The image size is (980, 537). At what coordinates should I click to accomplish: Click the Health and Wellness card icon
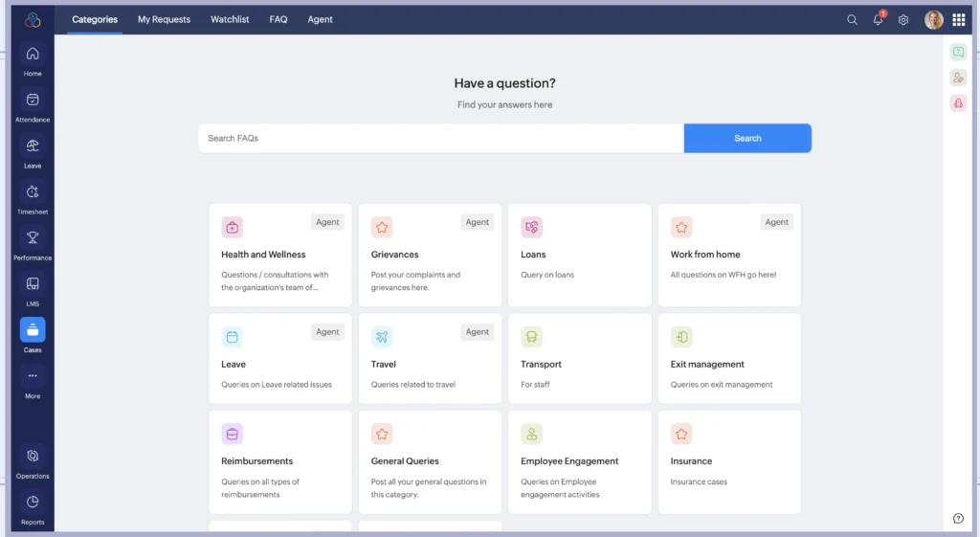232,228
